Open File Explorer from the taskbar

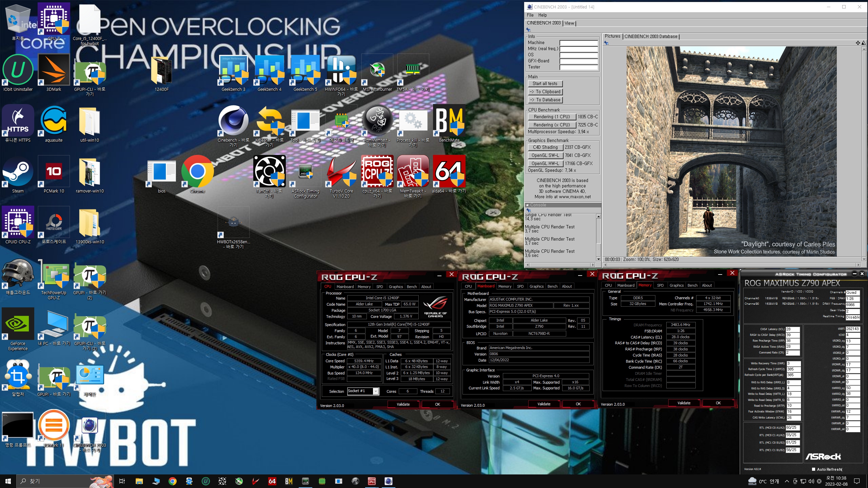pos(139,481)
